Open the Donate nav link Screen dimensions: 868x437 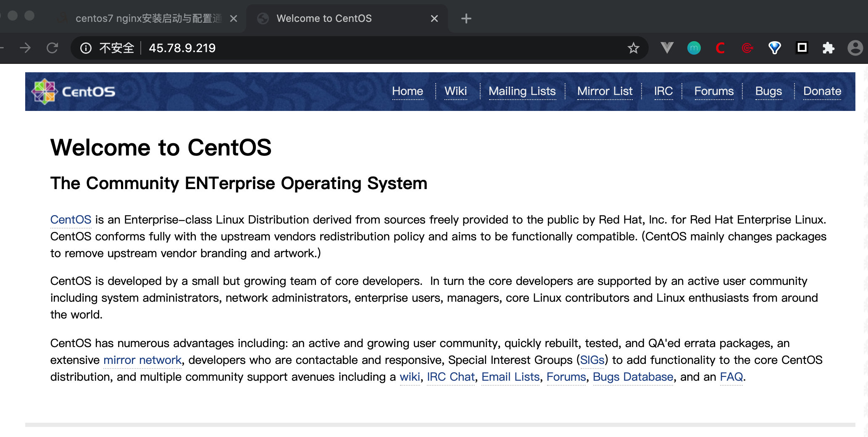click(822, 91)
